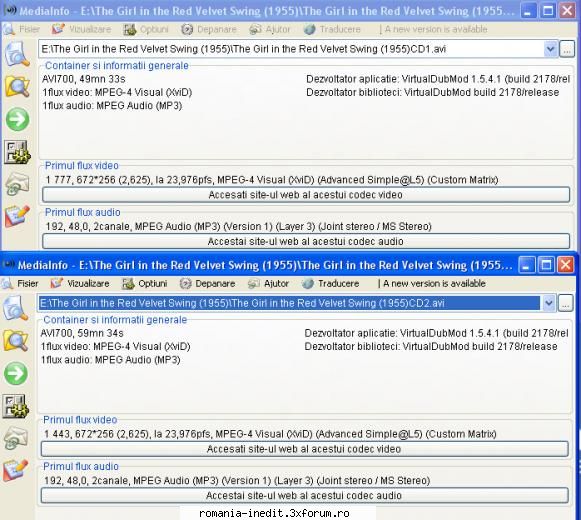Click the 'AVI700, 49mn 33s' text
Screen dimensions: 581x520
(x=84, y=79)
